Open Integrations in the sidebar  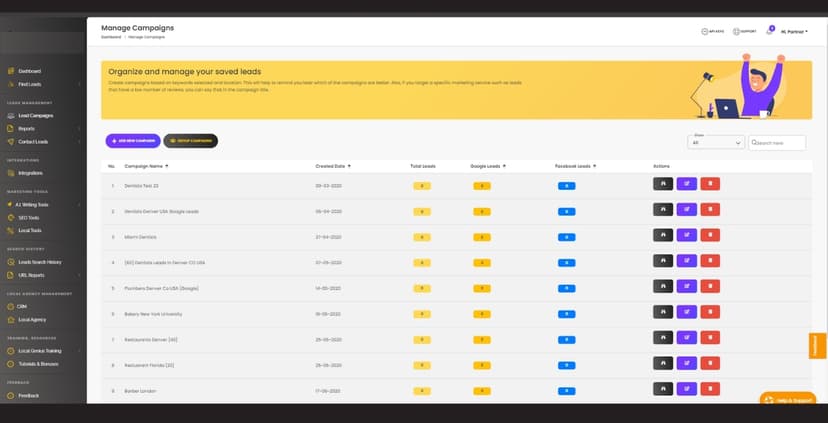(30, 173)
